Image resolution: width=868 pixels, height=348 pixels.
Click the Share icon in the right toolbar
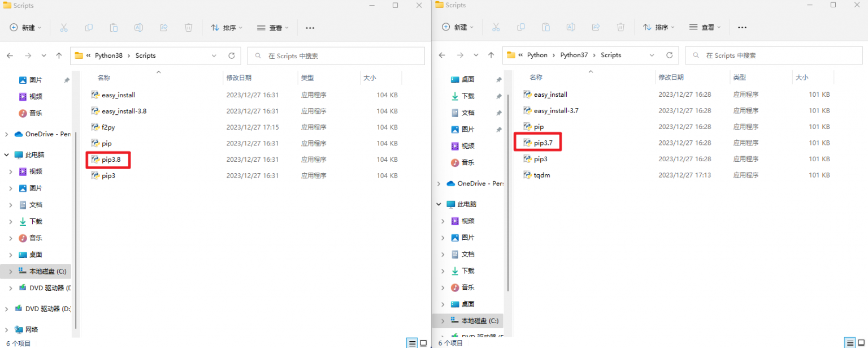point(596,27)
